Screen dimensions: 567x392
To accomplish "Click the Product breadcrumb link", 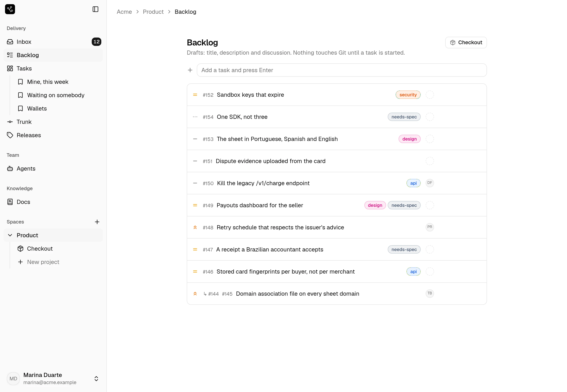I will [x=153, y=12].
